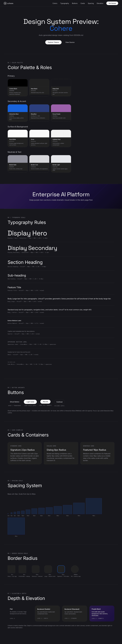Open the Elevation section from the nav

(100, 3)
